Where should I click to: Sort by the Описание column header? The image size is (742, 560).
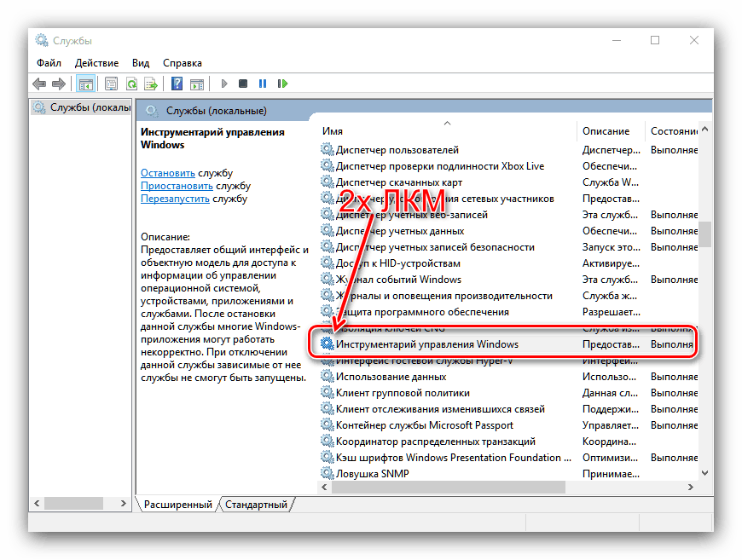(611, 131)
